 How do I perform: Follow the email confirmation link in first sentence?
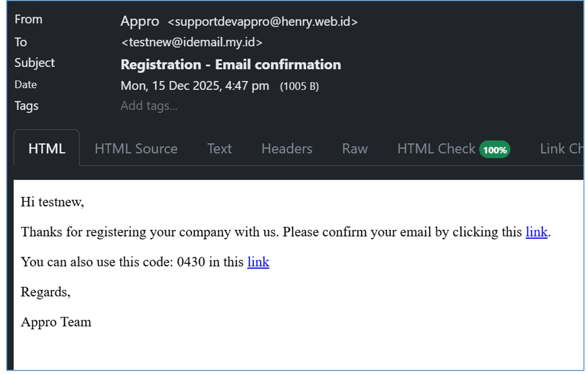tap(536, 232)
